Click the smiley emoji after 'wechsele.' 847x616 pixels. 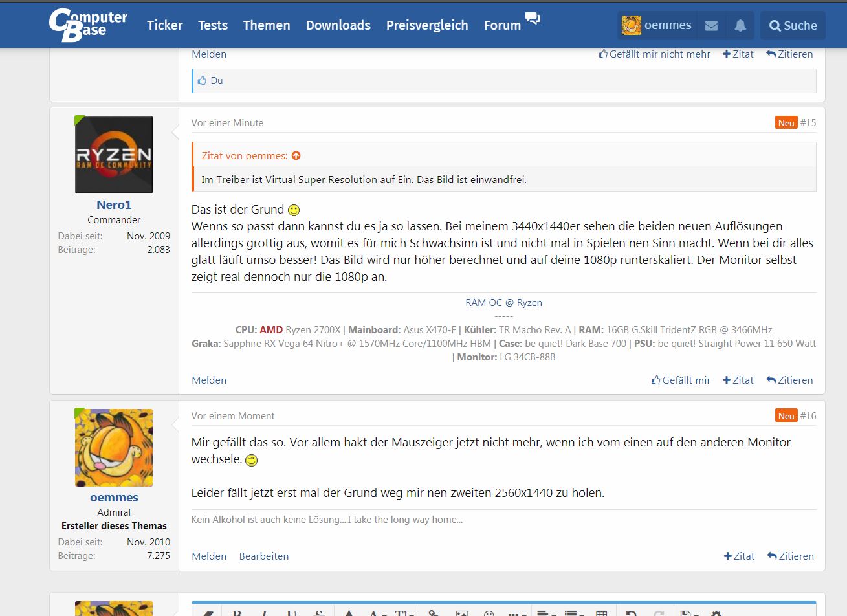tap(251, 460)
